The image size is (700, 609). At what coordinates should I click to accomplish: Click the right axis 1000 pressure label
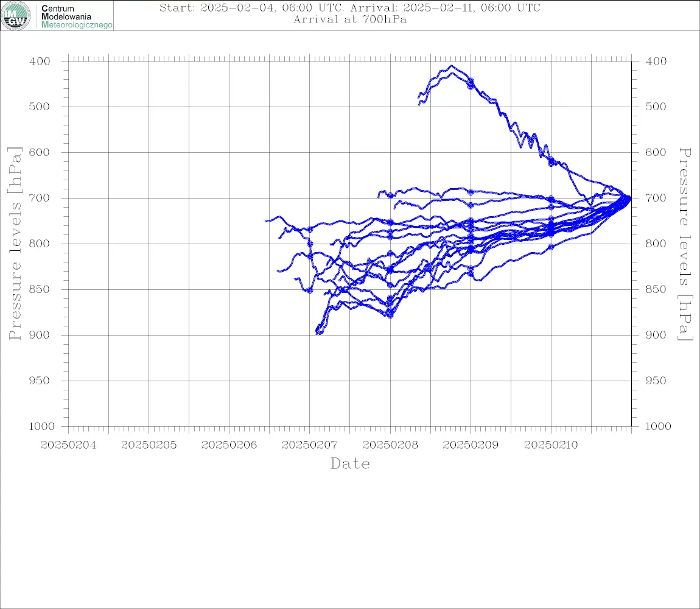pos(658,426)
